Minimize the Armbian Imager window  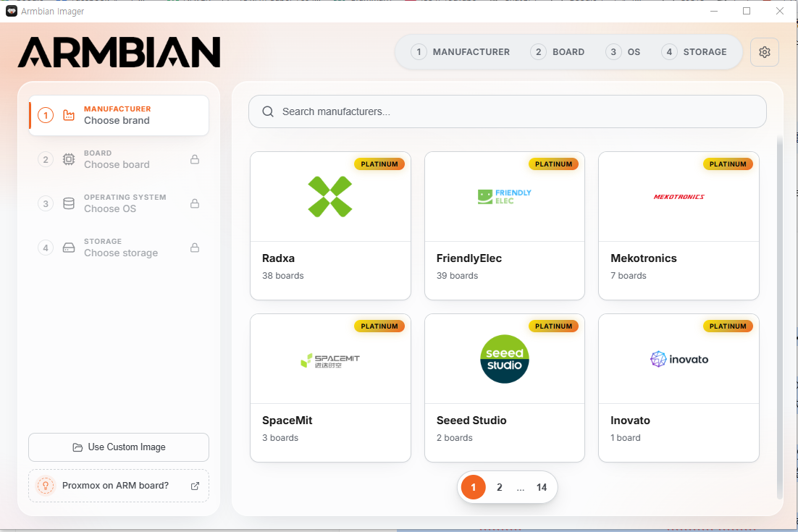pyautogui.click(x=714, y=11)
